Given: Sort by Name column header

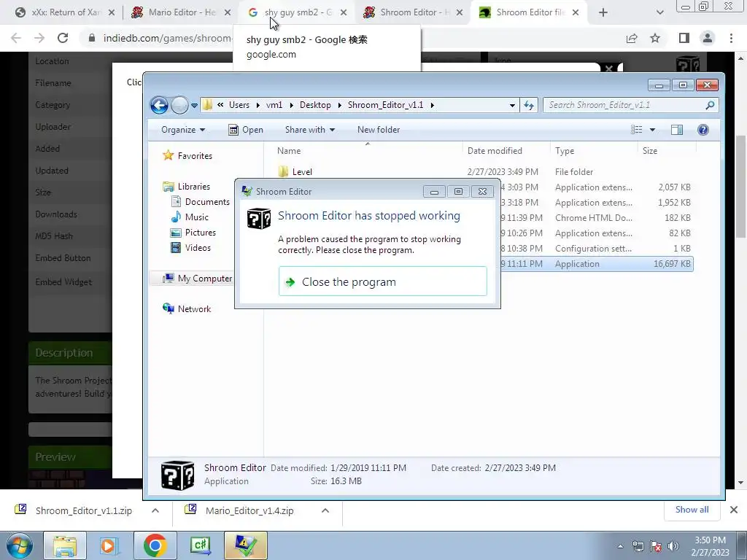Looking at the screenshot, I should coord(289,150).
